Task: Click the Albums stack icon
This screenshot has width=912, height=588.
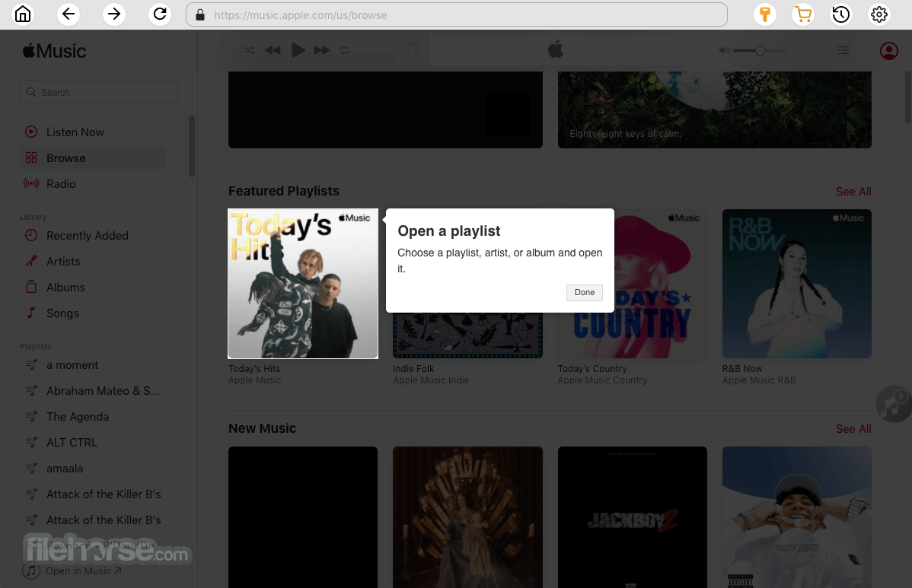Action: pos(30,287)
